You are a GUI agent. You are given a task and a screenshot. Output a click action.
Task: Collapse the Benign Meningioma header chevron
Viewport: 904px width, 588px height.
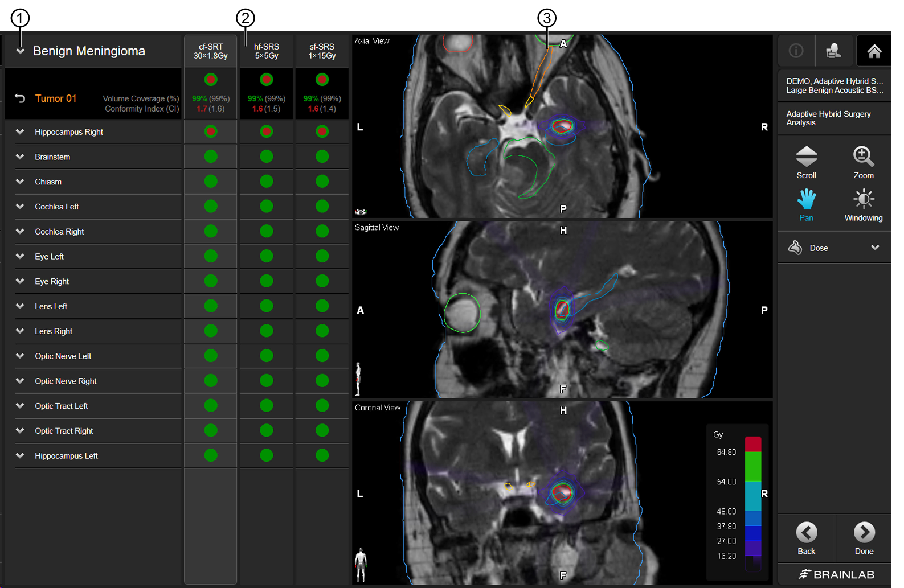coord(20,51)
